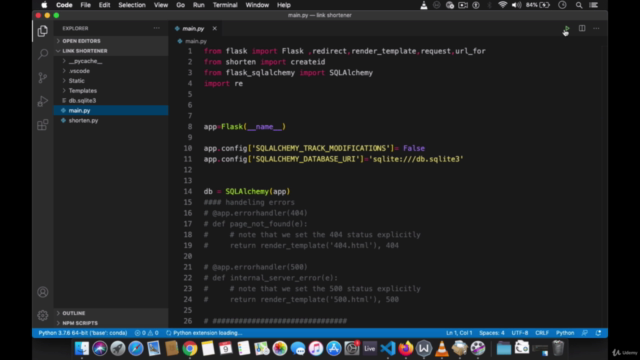Viewport: 640px width, 360px height.
Task: Launch Siri from the dock
Action: pyautogui.click(x=100, y=348)
